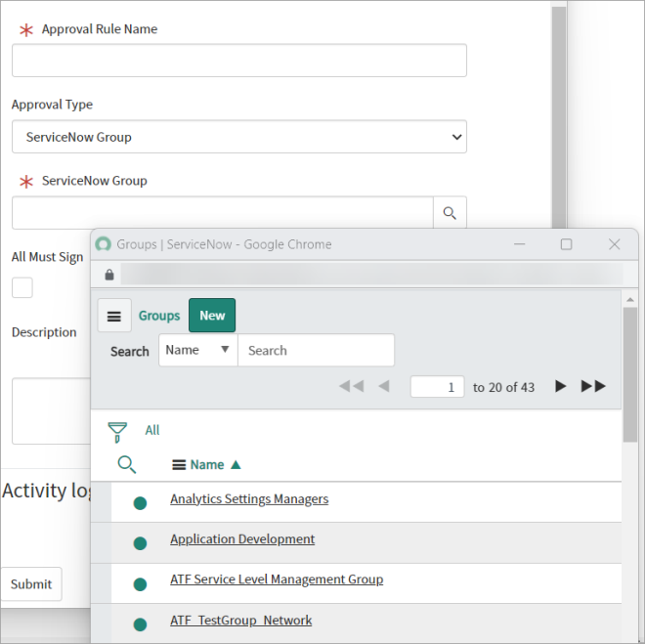Image resolution: width=645 pixels, height=644 pixels.
Task: Click the blurred popup address bar
Action: [372, 275]
